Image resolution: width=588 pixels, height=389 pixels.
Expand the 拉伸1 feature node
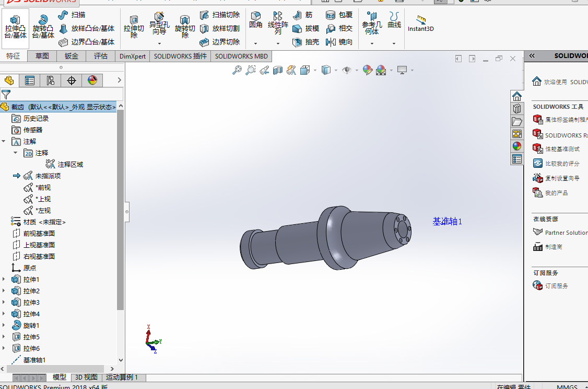coord(4,279)
